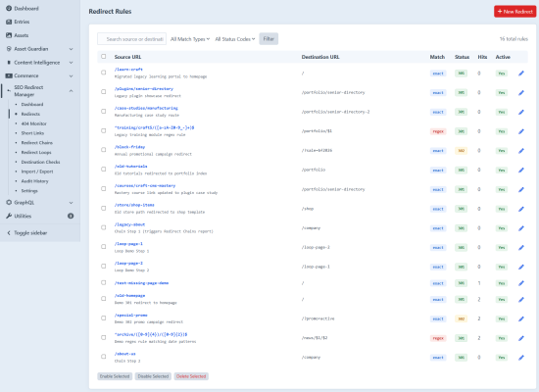
Task: Click the Toggle sidebar arrow icon
Action: 9,233
